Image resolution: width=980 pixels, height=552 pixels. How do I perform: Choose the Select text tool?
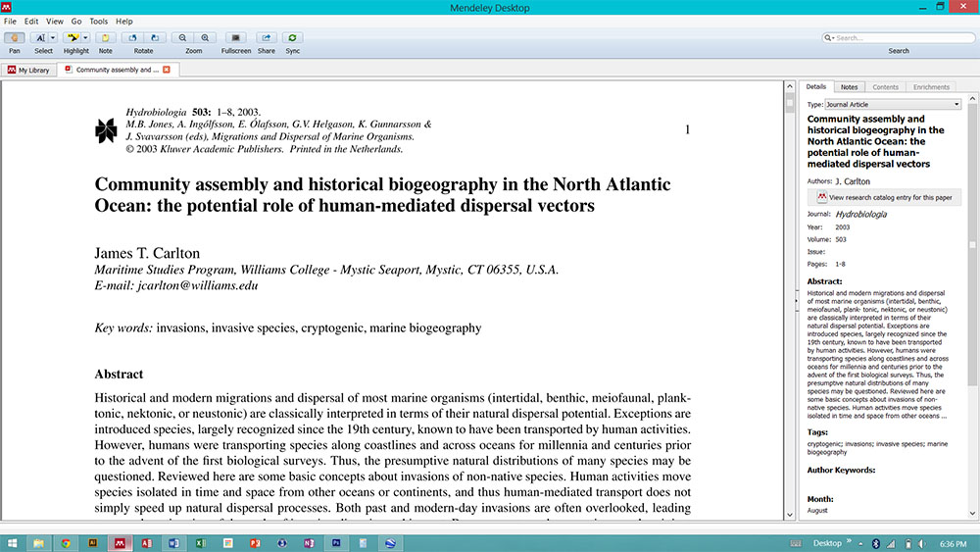click(40, 38)
